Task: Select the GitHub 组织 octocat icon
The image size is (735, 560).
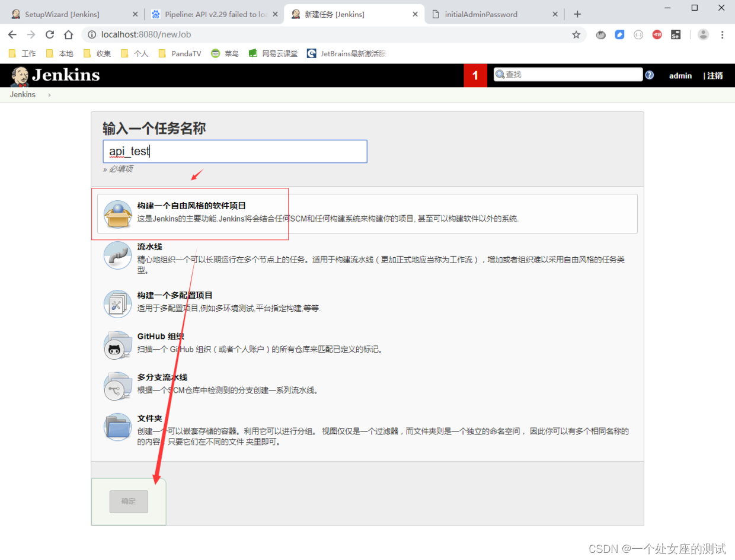Action: click(117, 345)
